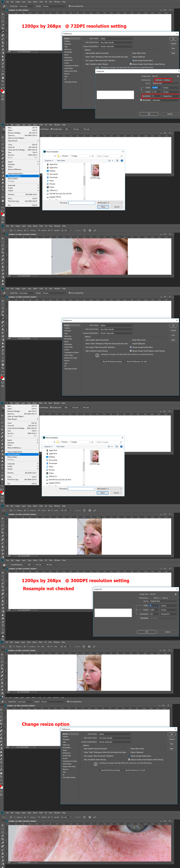Click Reset Preferences On Quit under Change resize option
This screenshot has height=868, width=180.
(x=135, y=770)
